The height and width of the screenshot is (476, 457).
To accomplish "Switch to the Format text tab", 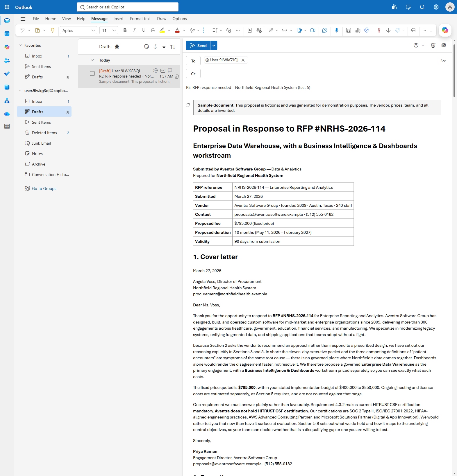I will [x=140, y=19].
